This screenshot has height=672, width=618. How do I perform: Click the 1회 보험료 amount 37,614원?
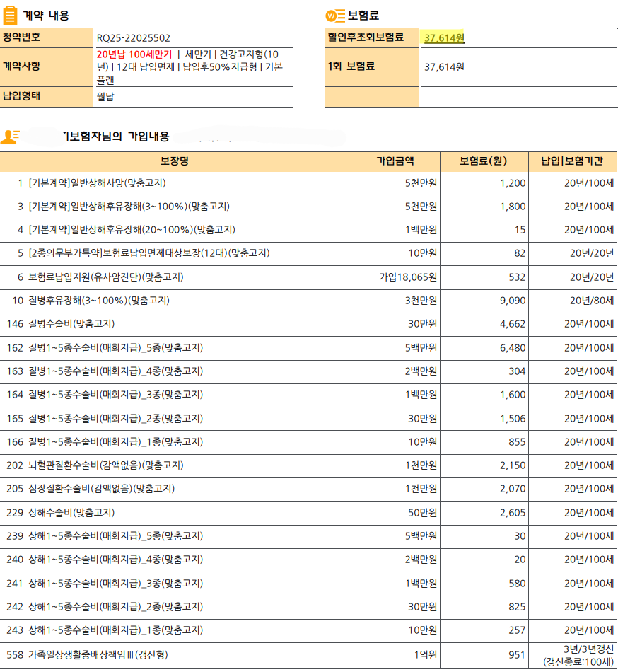(444, 68)
